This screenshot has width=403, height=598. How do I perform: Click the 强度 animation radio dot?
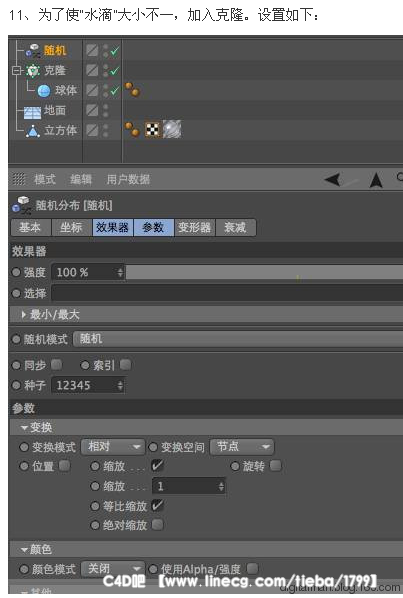point(16,272)
